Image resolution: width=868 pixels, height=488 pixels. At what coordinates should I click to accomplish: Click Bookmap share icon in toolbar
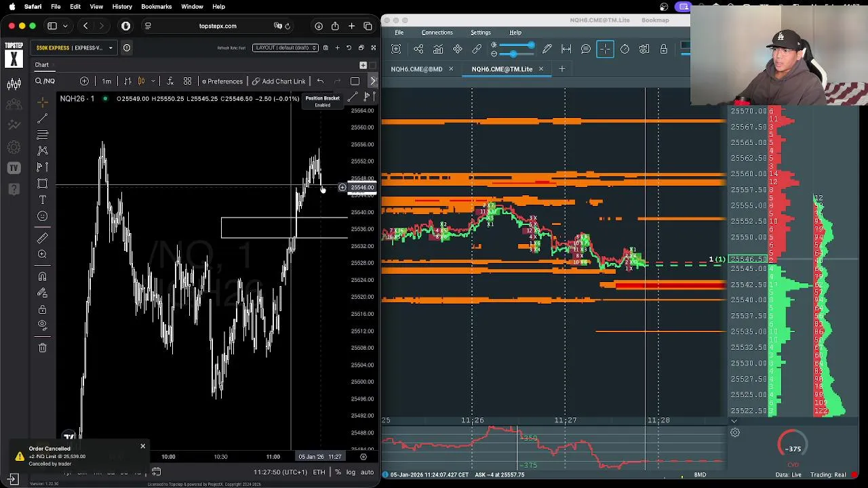point(418,49)
